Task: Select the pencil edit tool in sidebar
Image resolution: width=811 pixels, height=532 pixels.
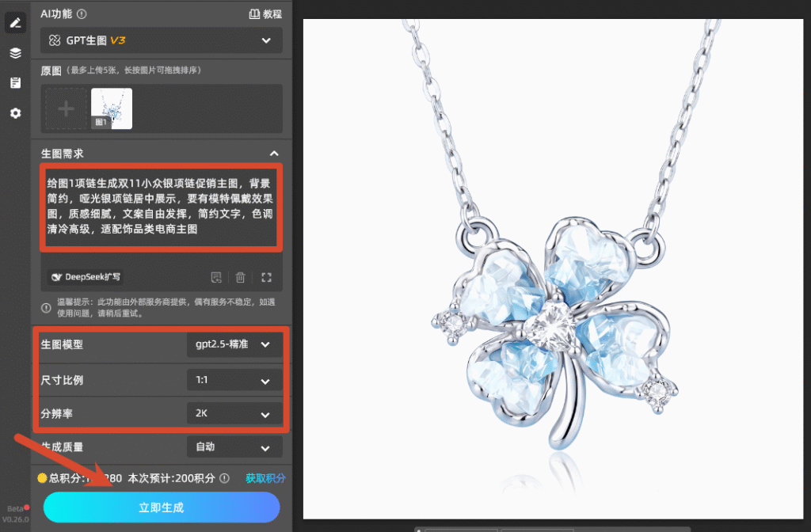Action: coord(15,23)
